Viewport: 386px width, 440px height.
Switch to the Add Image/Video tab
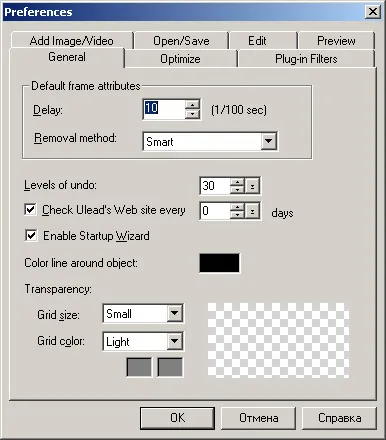pyautogui.click(x=72, y=41)
